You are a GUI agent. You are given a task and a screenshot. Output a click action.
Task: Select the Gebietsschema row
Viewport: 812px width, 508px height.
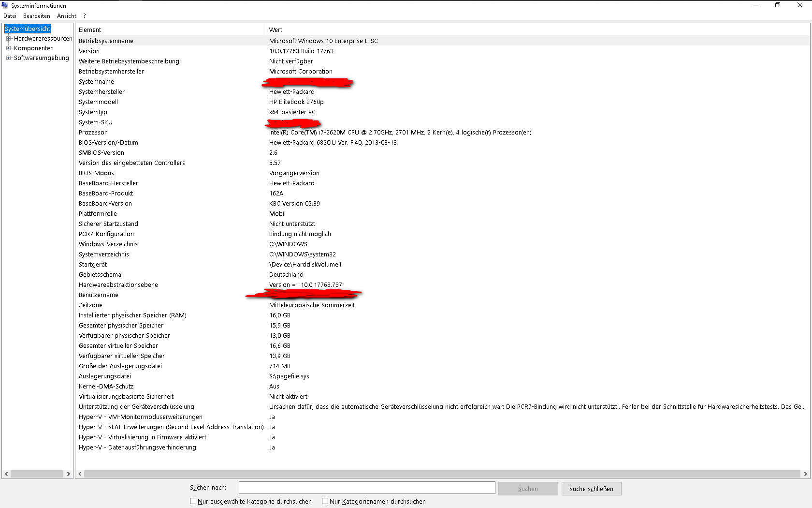[x=442, y=275]
